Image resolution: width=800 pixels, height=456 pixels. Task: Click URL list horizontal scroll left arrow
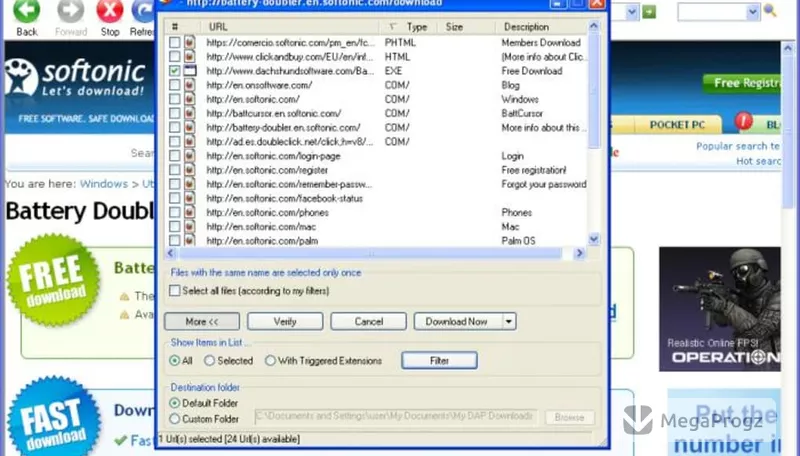[x=171, y=253]
